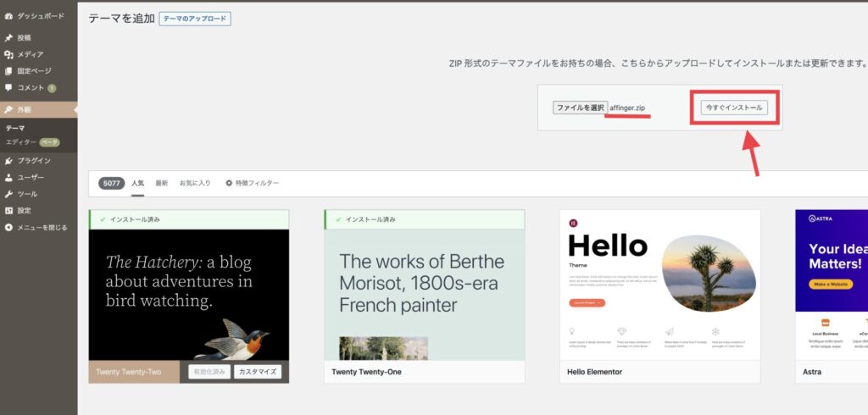Image resolution: width=868 pixels, height=415 pixels.
Task: Click the コメント speech bubble icon
Action: [8, 87]
